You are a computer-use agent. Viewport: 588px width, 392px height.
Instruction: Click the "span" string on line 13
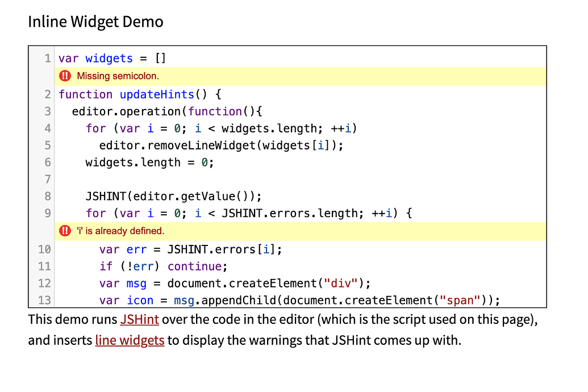[x=460, y=300]
